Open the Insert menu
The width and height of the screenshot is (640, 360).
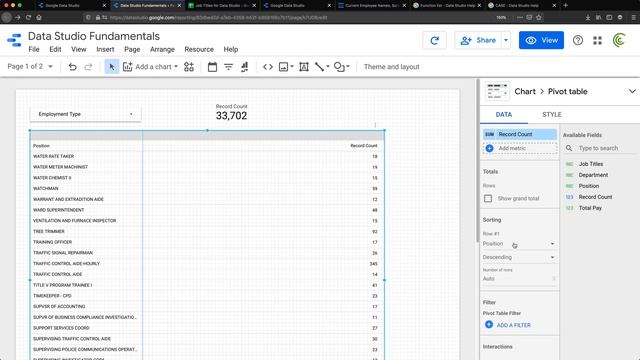point(105,49)
